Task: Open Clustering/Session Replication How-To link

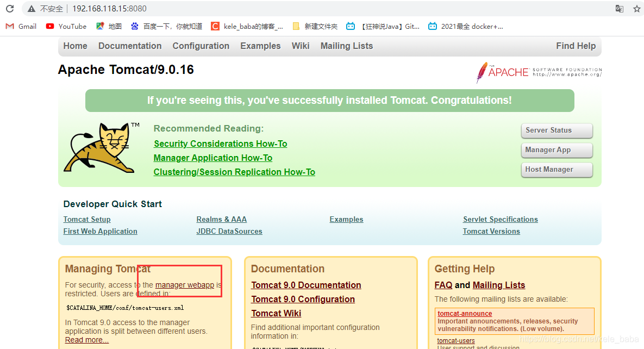Action: click(234, 172)
